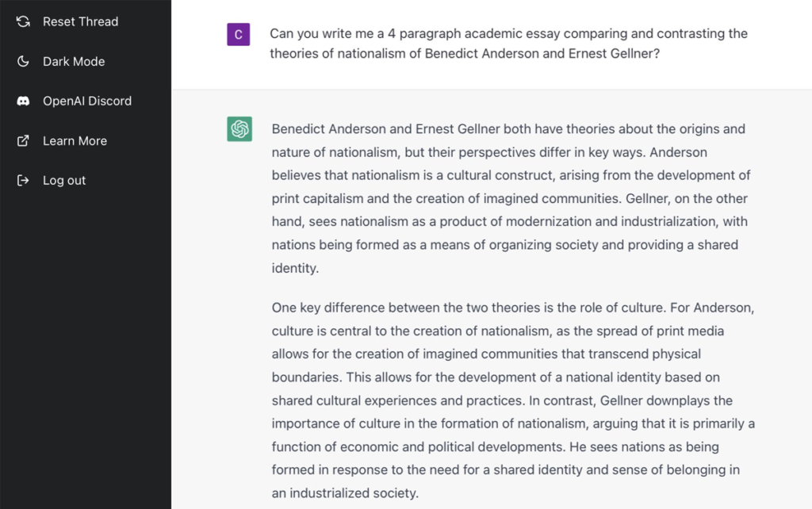812x509 pixels.
Task: Click the purple user avatar with C
Action: [238, 34]
